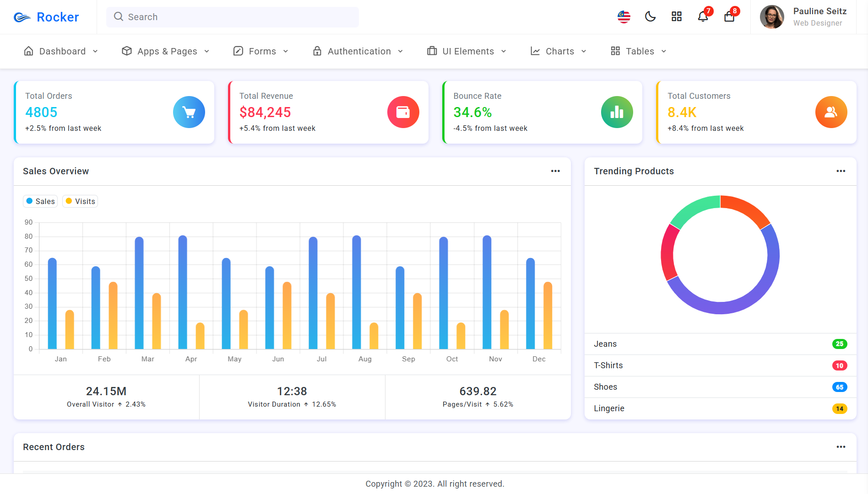Open Pauline Seitz profile menu
868x494 pixels.
pos(803,17)
